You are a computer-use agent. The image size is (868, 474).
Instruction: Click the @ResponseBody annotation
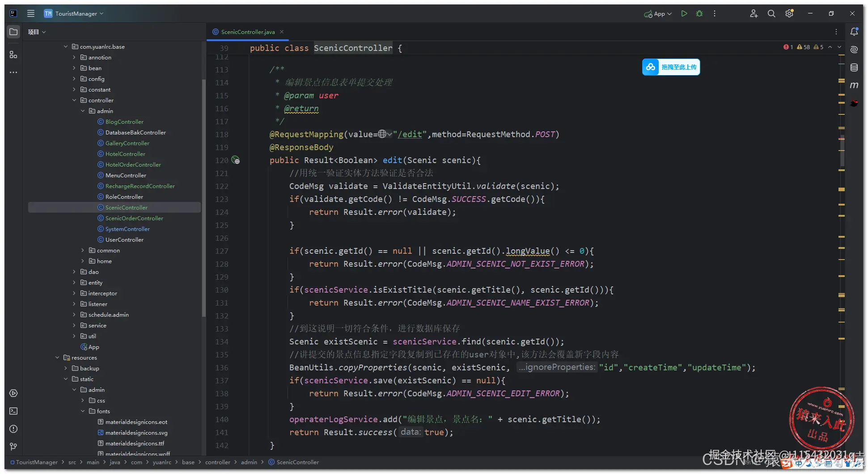coord(301,147)
